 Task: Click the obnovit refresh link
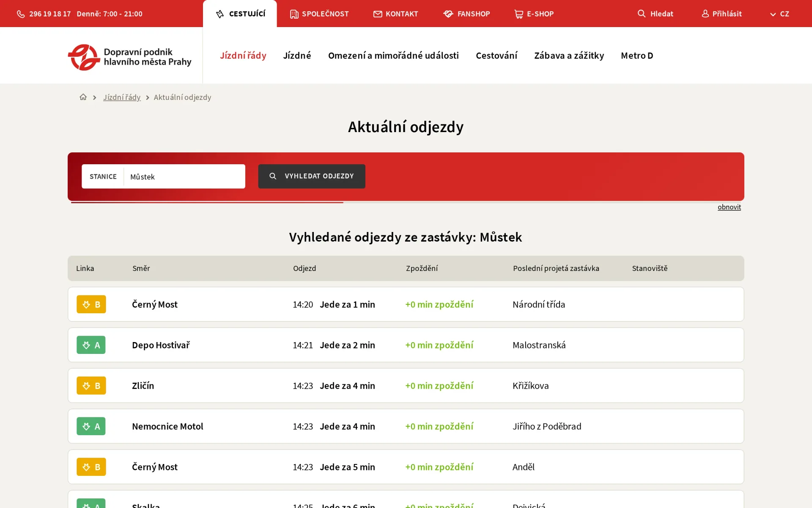[x=729, y=207]
